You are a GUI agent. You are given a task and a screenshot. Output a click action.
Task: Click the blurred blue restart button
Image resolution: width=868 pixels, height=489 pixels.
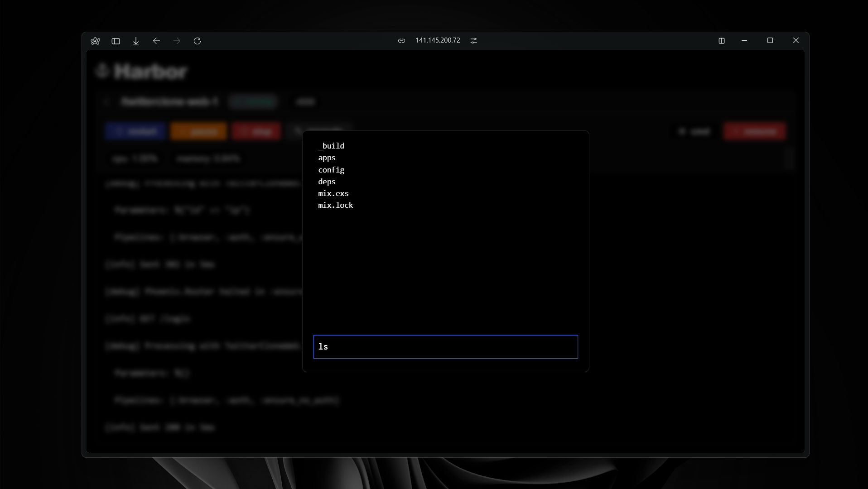135,131
